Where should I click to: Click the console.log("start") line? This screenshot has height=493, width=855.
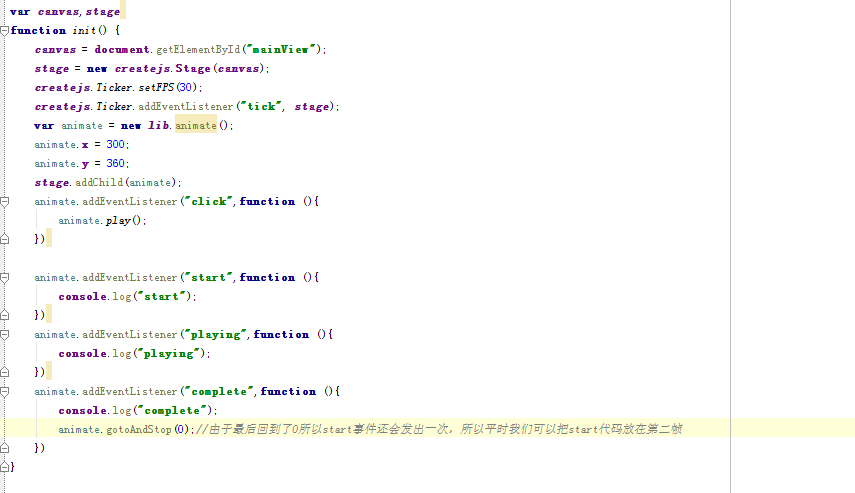pyautogui.click(x=127, y=296)
